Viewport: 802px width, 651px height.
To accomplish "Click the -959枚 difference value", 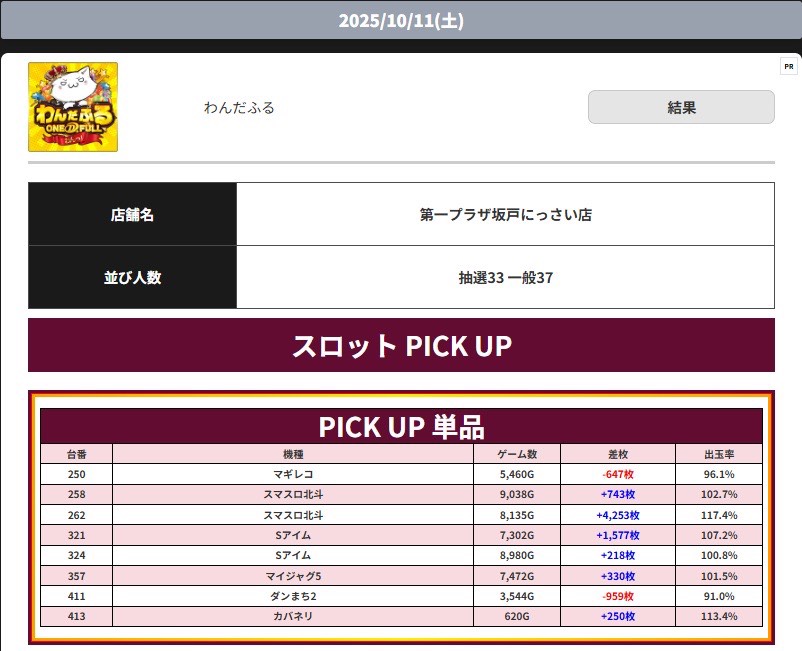I will click(618, 596).
